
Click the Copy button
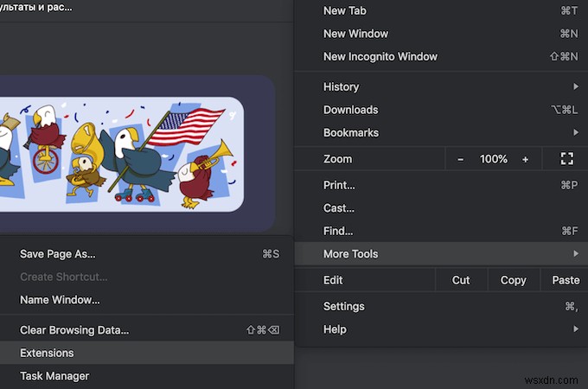(513, 280)
